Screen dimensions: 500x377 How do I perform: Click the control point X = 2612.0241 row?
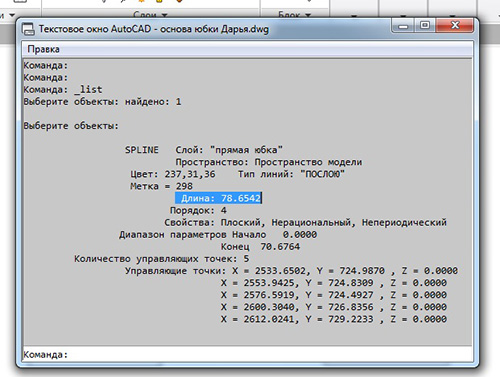pyautogui.click(x=334, y=319)
